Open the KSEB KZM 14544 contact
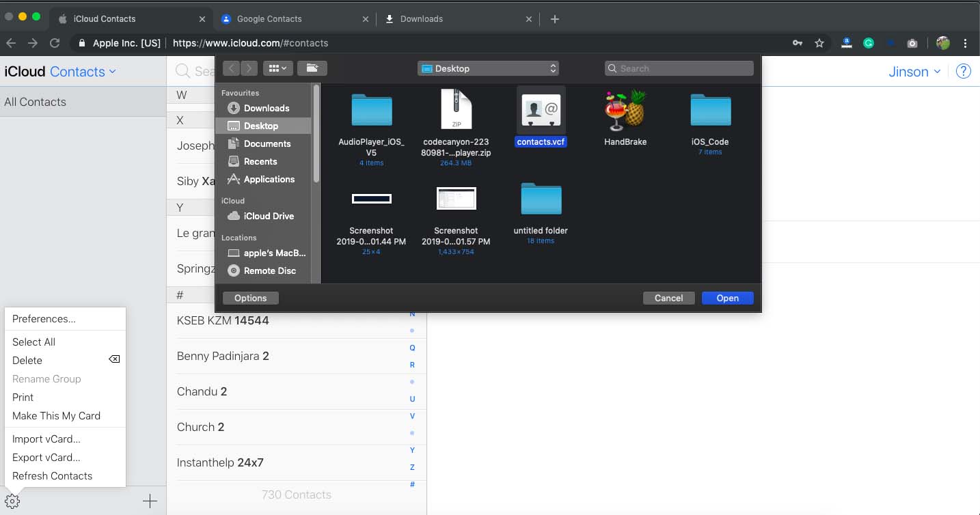The height and width of the screenshot is (515, 980). pos(297,320)
